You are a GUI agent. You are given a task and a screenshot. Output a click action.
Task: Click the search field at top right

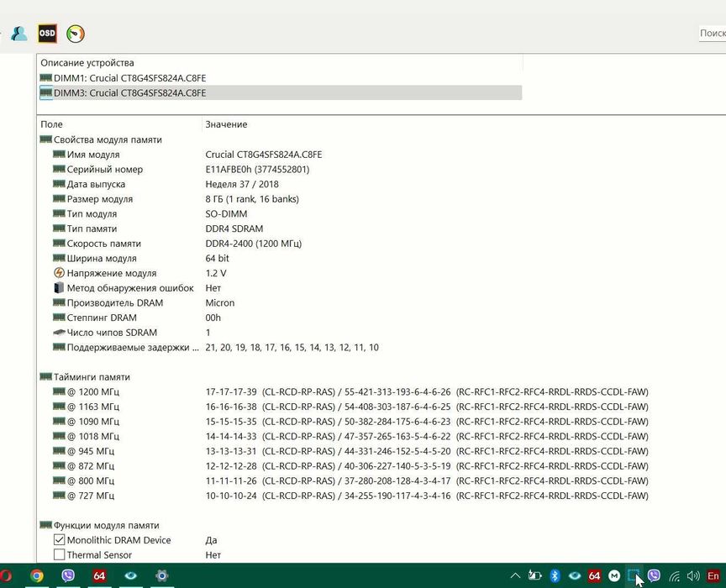[x=713, y=33]
